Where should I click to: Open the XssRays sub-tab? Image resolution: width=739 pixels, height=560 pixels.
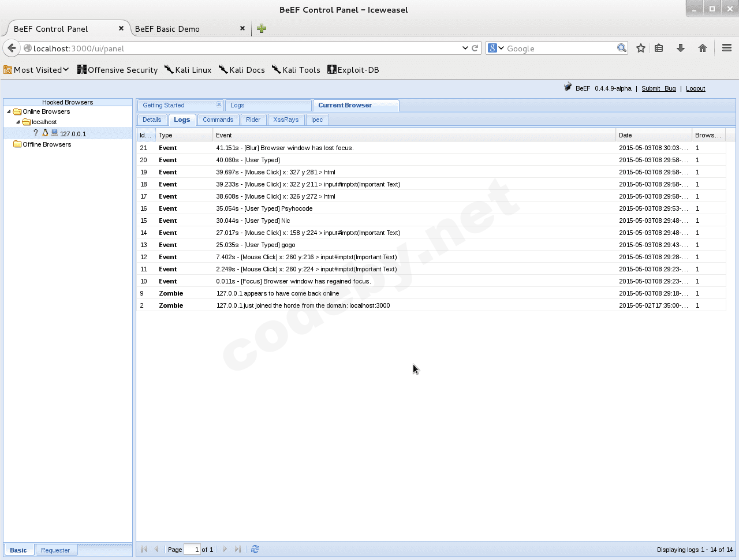tap(286, 120)
